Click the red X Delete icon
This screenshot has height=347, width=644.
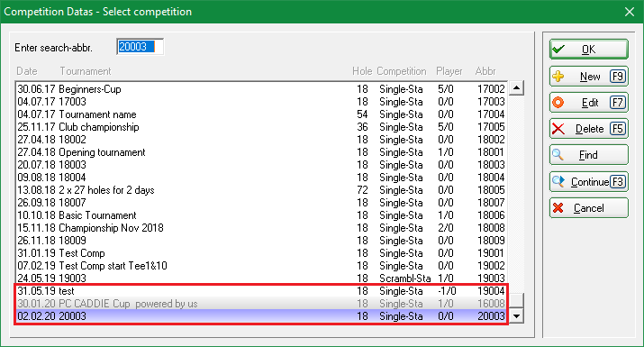(x=558, y=129)
